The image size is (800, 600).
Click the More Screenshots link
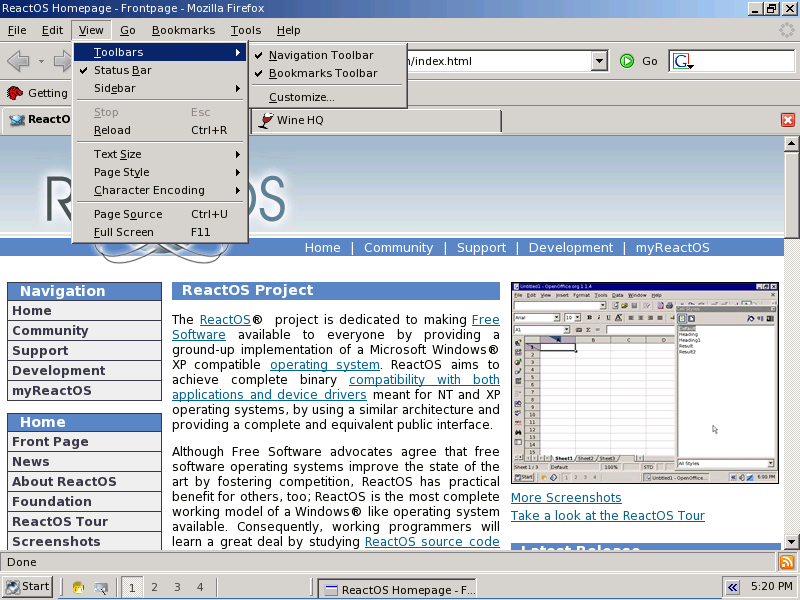(566, 497)
